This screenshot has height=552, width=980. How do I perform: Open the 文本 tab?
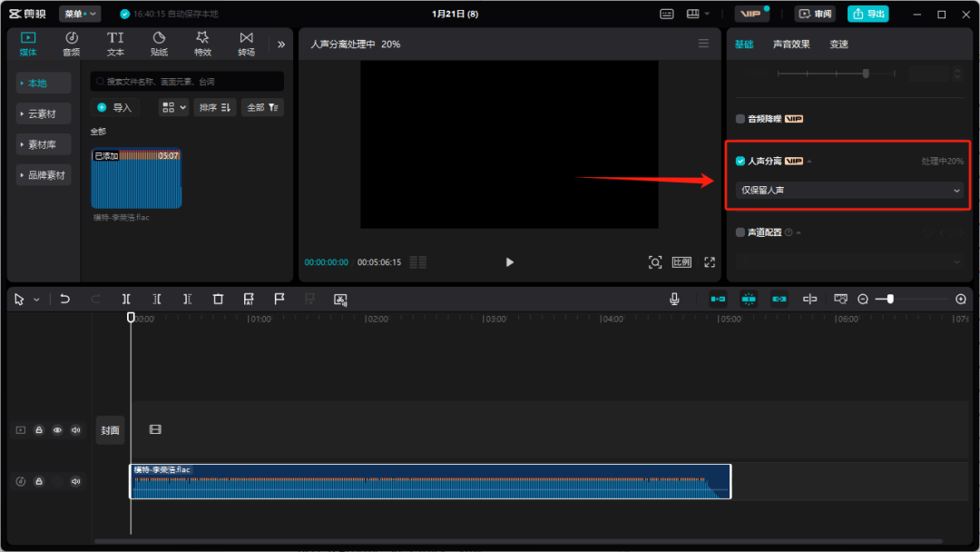click(x=115, y=44)
